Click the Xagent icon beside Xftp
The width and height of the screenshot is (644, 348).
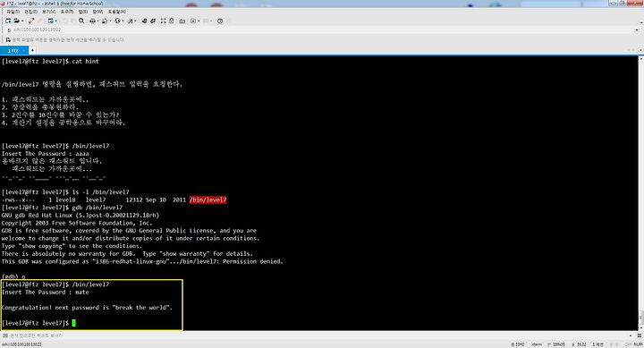coord(153,21)
